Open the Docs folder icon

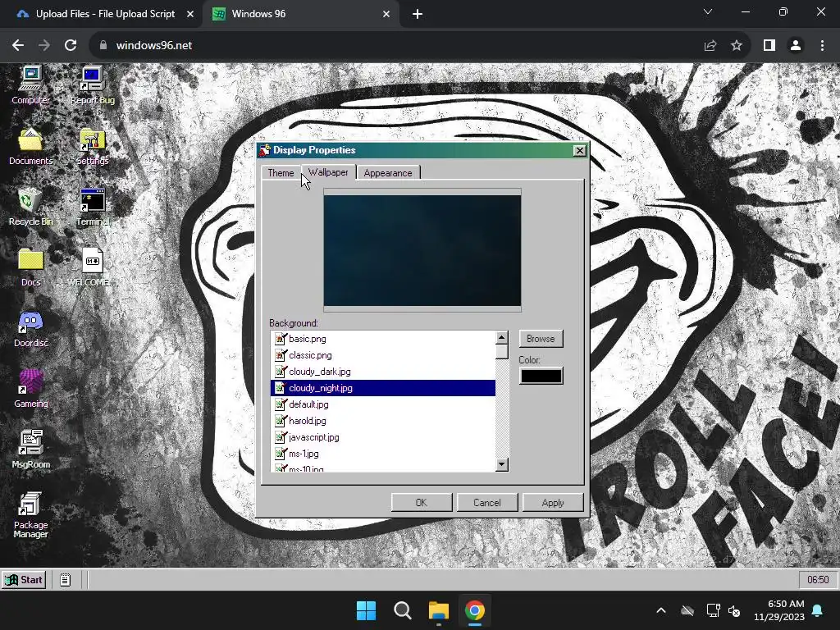point(30,267)
